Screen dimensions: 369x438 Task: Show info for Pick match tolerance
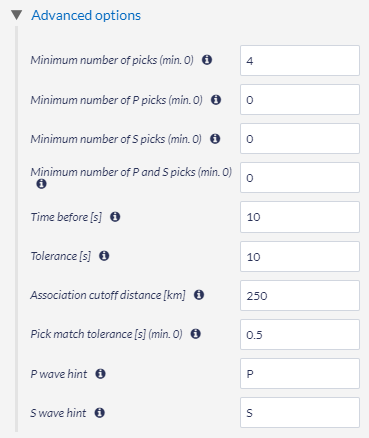[196, 334]
